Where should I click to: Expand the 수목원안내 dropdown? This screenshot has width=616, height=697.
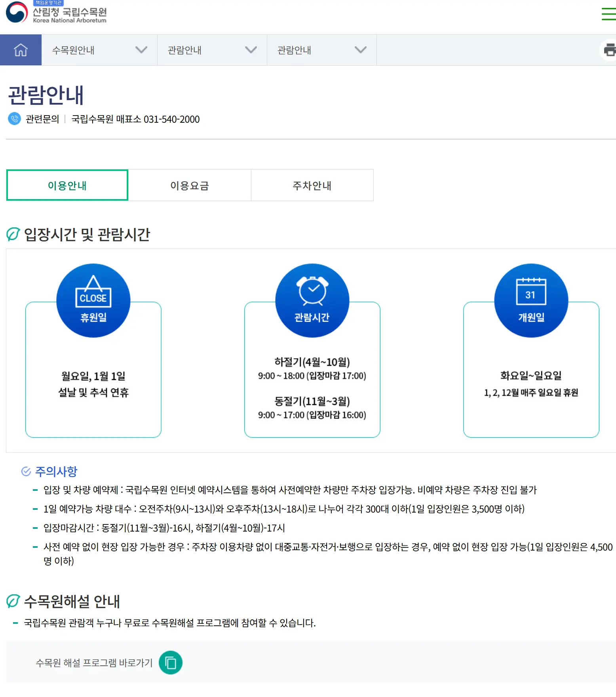coord(99,50)
